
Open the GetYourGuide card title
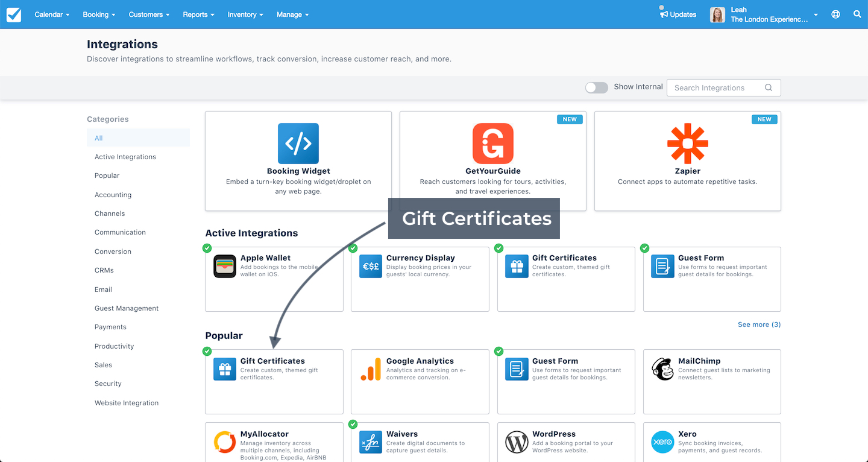(493, 171)
